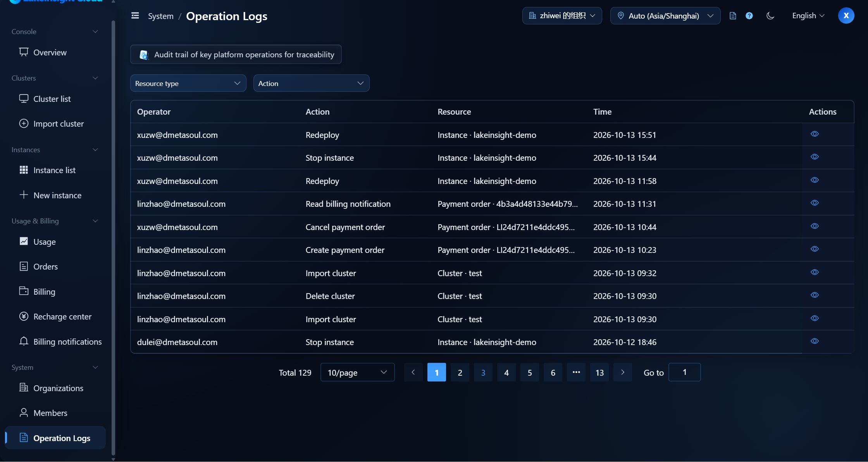This screenshot has width=868, height=462.
Task: View details of Create payment order log
Action: tap(815, 249)
